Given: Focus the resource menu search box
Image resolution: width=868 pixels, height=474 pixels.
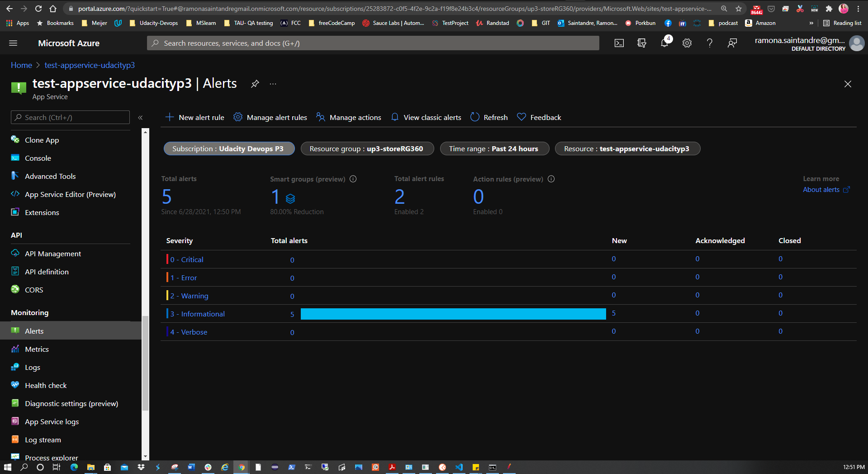Looking at the screenshot, I should (71, 117).
